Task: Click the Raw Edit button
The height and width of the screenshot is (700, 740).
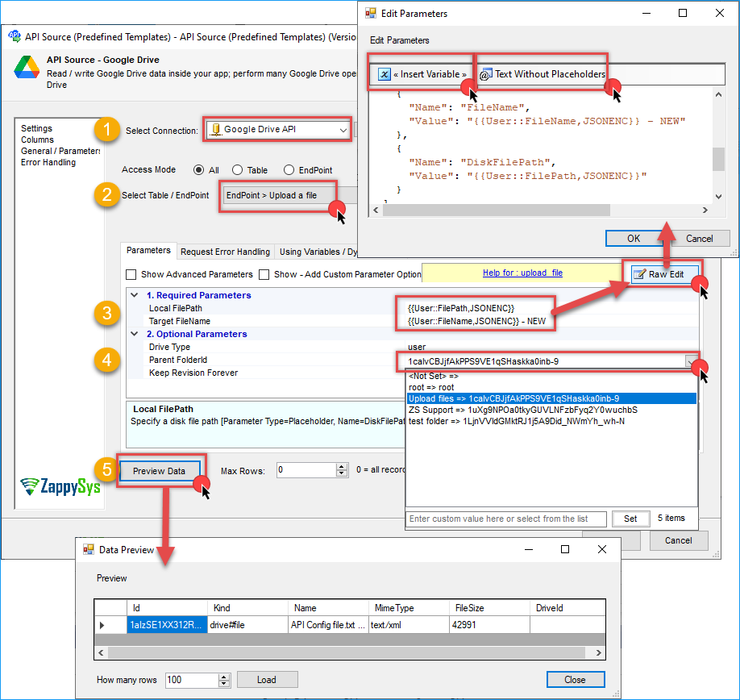Action: pyautogui.click(x=665, y=274)
